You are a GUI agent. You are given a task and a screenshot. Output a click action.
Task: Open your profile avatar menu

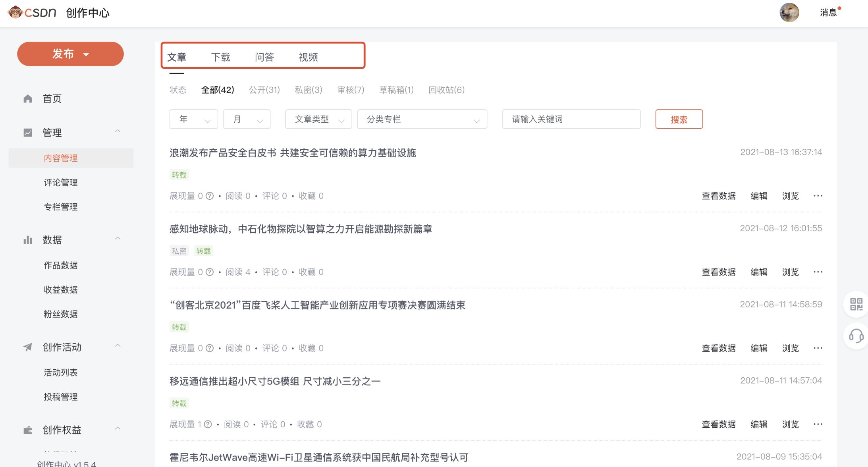point(789,12)
